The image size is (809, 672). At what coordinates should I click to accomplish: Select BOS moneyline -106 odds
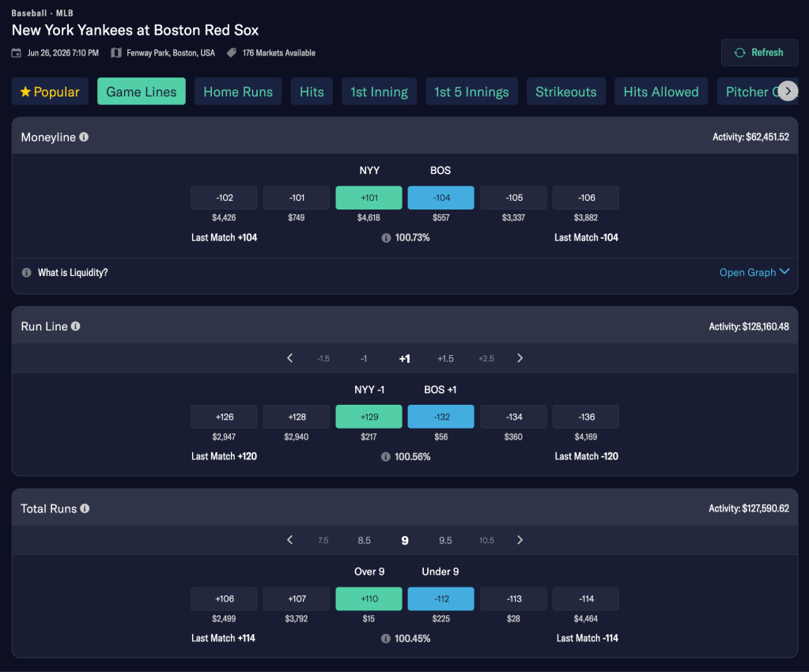click(586, 198)
